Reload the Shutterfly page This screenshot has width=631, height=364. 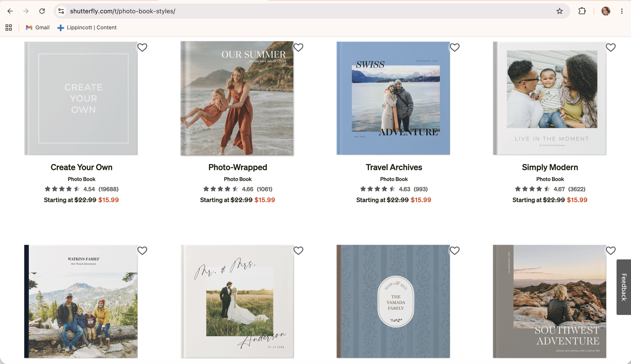[42, 11]
